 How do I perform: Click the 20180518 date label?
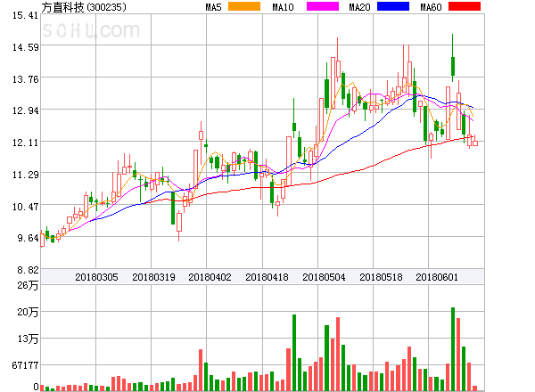tap(381, 277)
